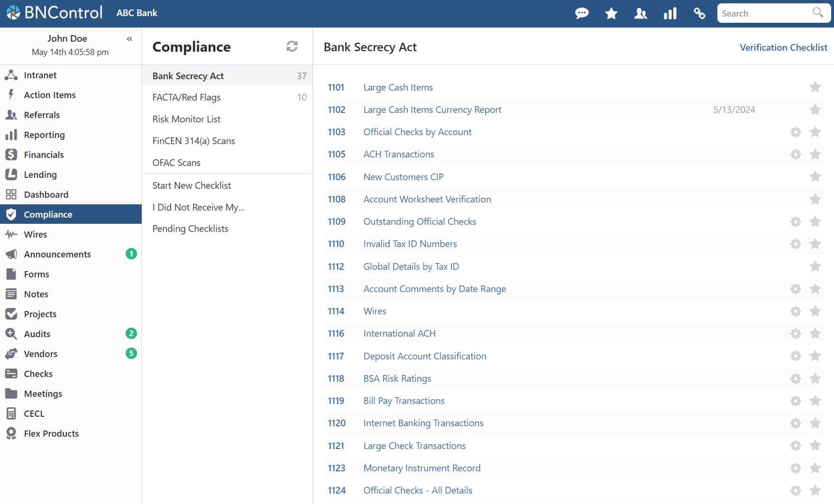This screenshot has height=504, width=834.
Task: Open the bar chart icon in header
Action: click(x=670, y=13)
